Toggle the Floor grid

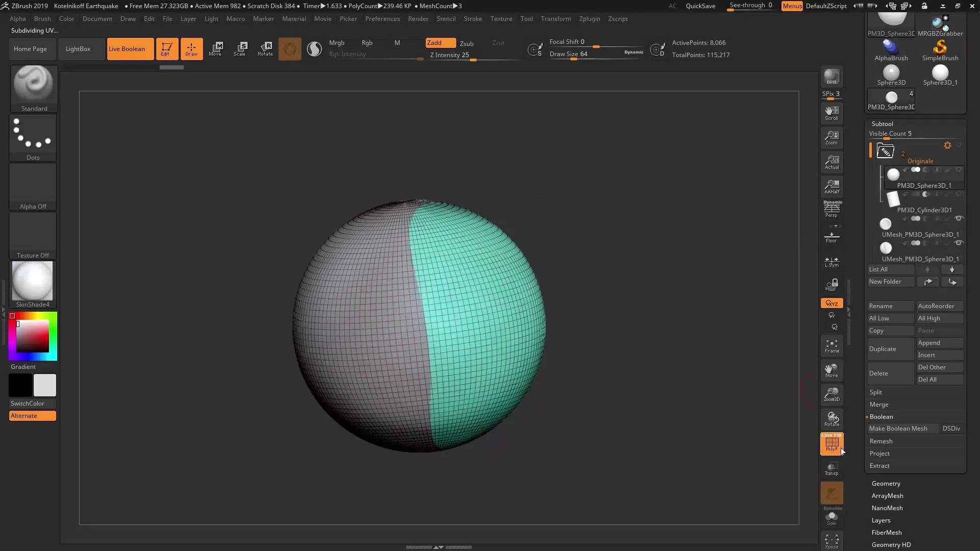coord(831,236)
